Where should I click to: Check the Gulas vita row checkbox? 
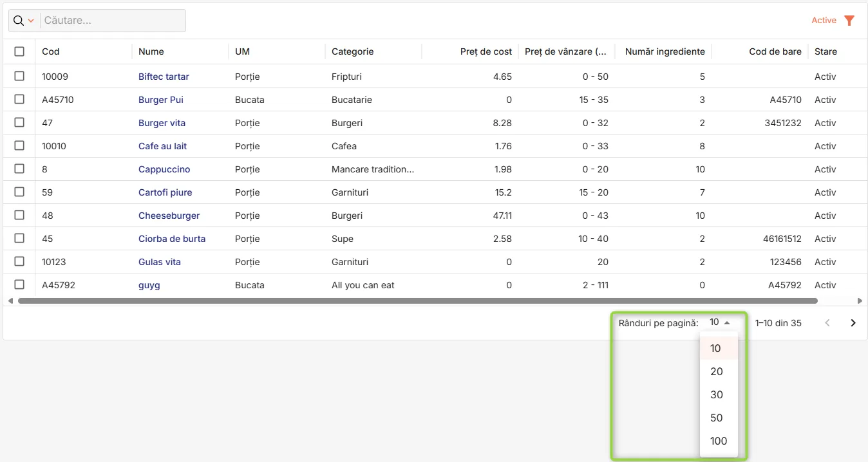click(x=19, y=261)
